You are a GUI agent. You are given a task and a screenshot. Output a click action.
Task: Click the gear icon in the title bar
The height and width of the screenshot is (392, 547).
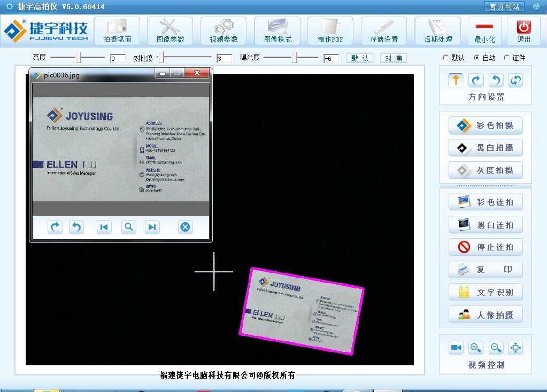(10, 6)
